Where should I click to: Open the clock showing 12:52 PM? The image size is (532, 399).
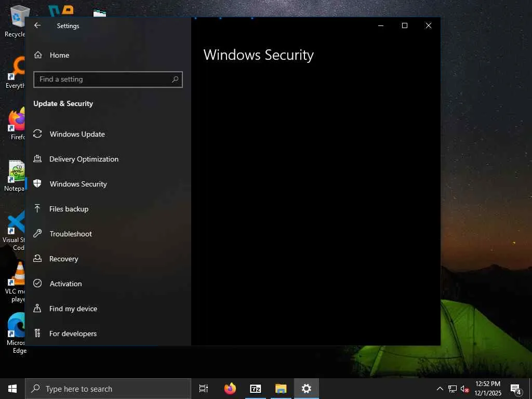(x=487, y=389)
